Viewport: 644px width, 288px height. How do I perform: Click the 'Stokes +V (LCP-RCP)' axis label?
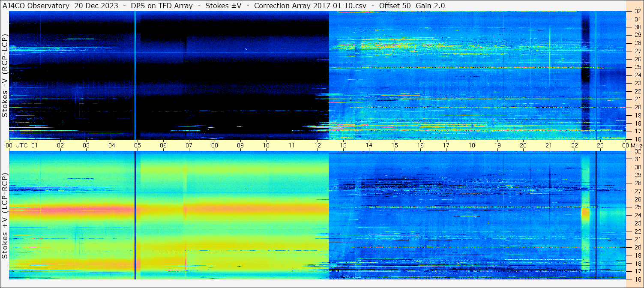coord(5,216)
